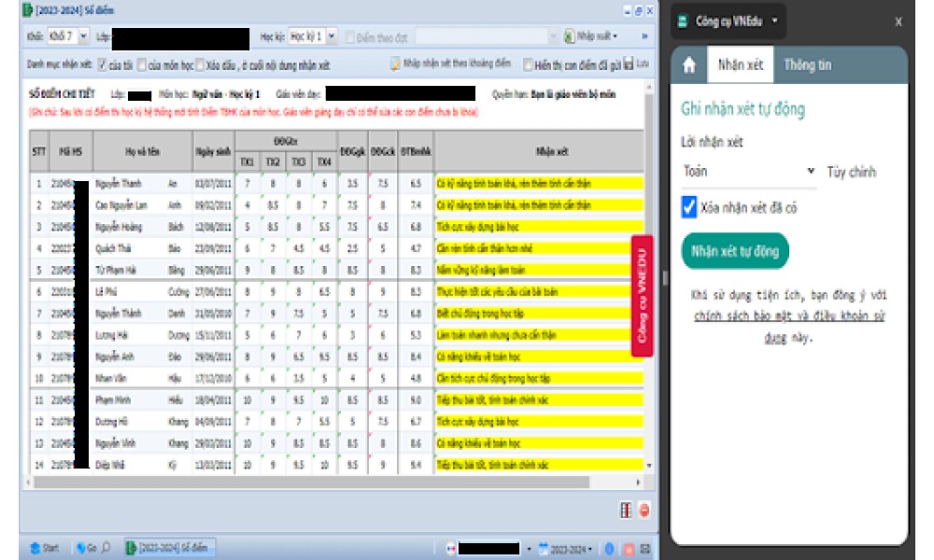Click the student name Từ Phạm Hải Bằng
The width and height of the screenshot is (934, 560).
click(x=140, y=270)
